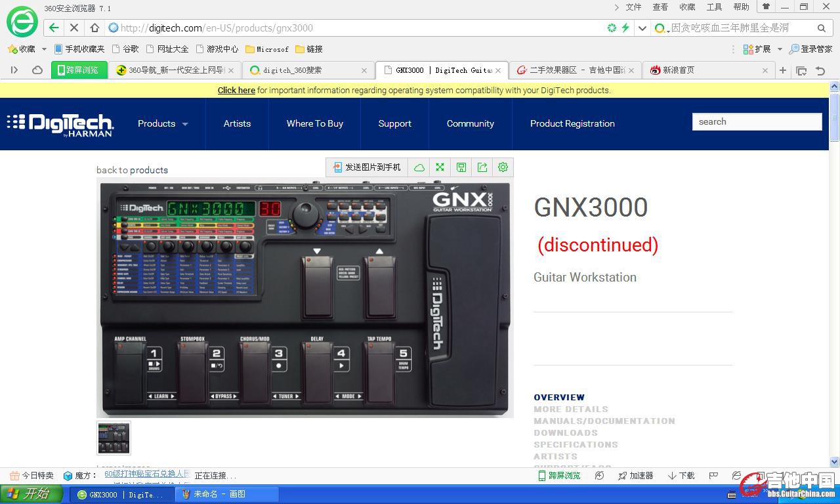Close the 新浪首页 tab
This screenshot has height=504, width=840.
pos(765,70)
